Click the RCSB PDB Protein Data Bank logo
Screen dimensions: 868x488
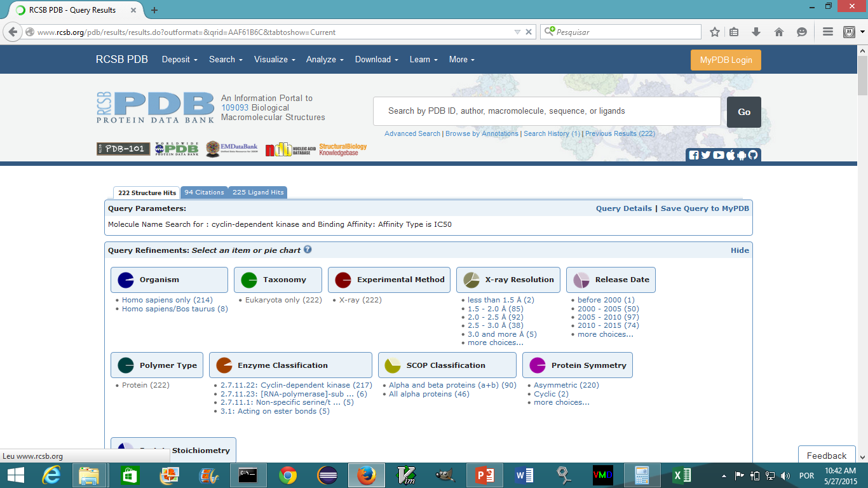[x=156, y=107]
